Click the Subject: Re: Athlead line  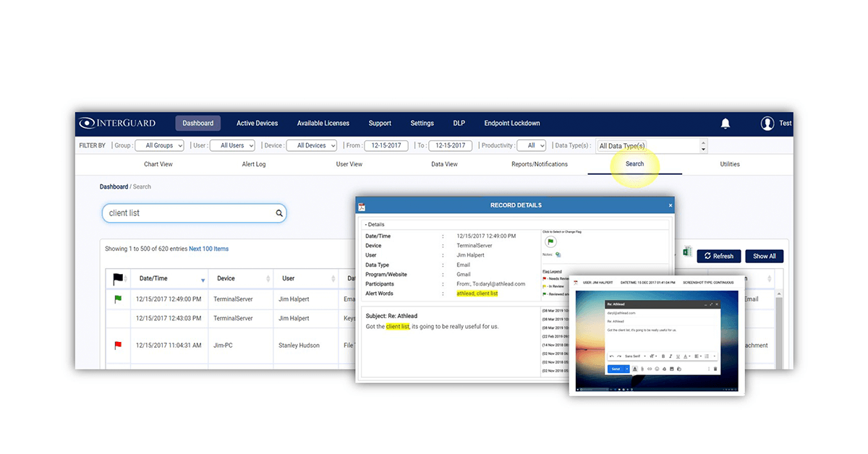(x=391, y=316)
